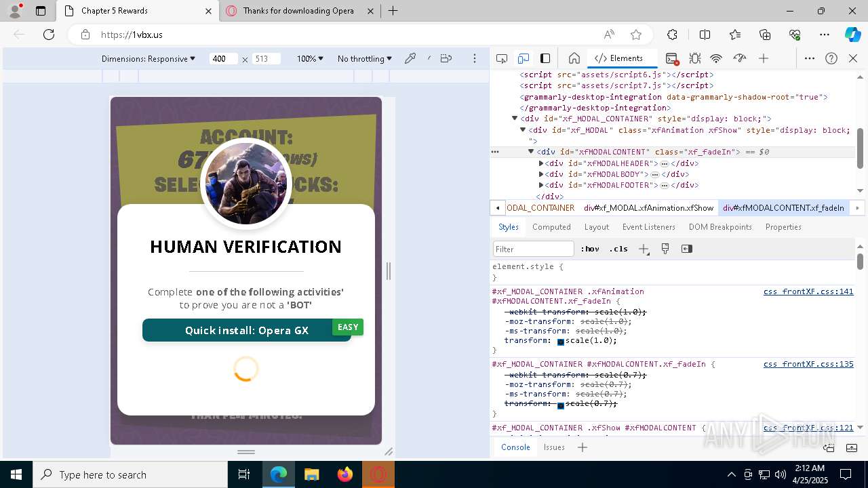The width and height of the screenshot is (868, 488).
Task: Open the tab actions menu icon
Action: pos(41,11)
